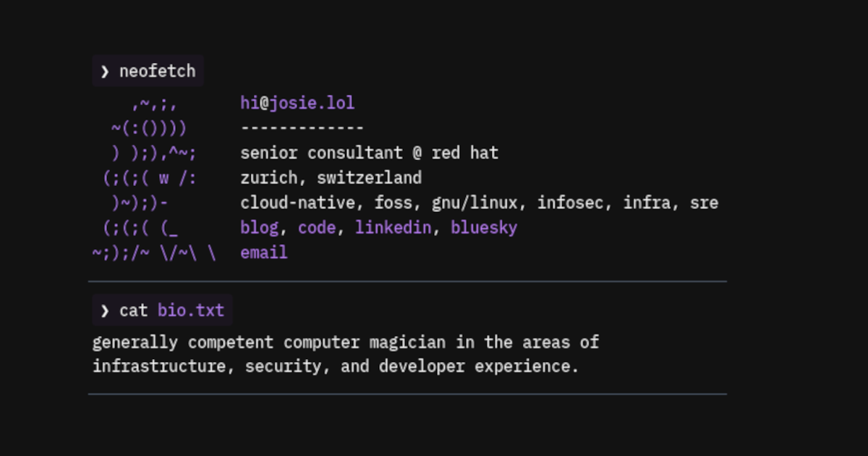The width and height of the screenshot is (868, 456).
Task: Open the linkedin profile link
Action: (x=393, y=228)
